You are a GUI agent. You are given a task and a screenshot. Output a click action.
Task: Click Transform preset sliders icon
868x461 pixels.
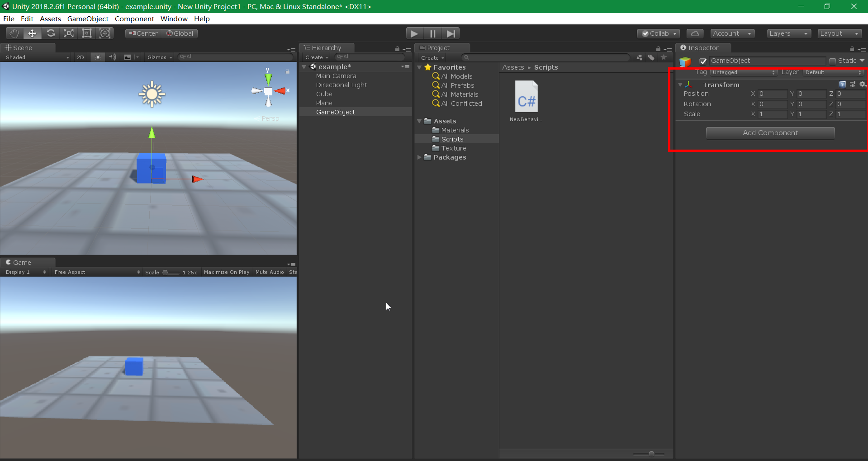tap(853, 85)
